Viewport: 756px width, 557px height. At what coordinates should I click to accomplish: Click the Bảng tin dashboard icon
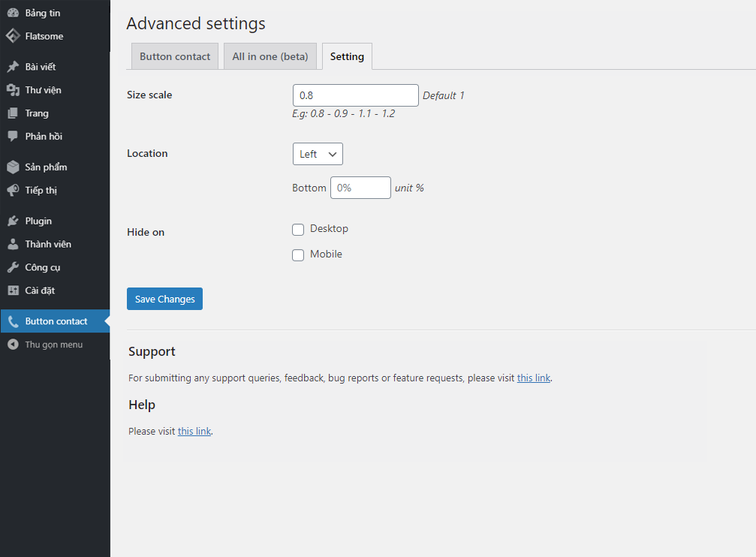pyautogui.click(x=13, y=13)
